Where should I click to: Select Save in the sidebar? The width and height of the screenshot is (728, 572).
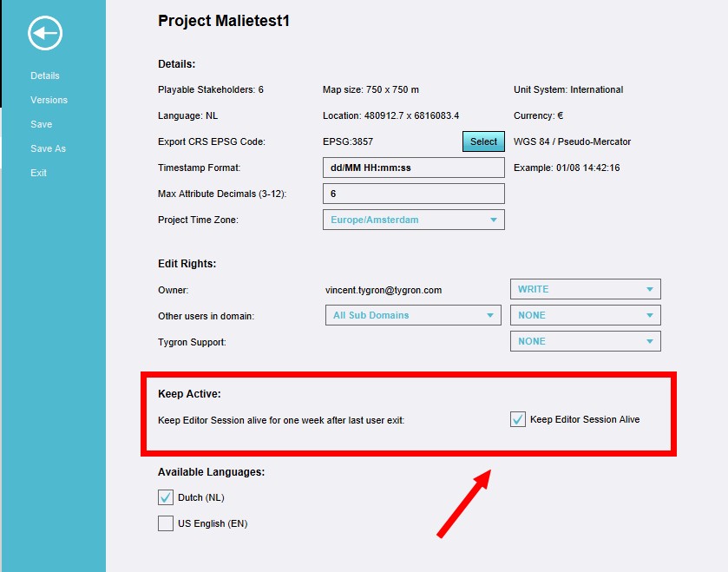pos(41,124)
